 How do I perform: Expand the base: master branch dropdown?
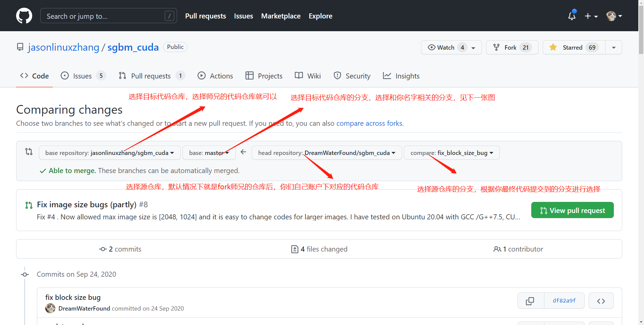[x=209, y=153]
